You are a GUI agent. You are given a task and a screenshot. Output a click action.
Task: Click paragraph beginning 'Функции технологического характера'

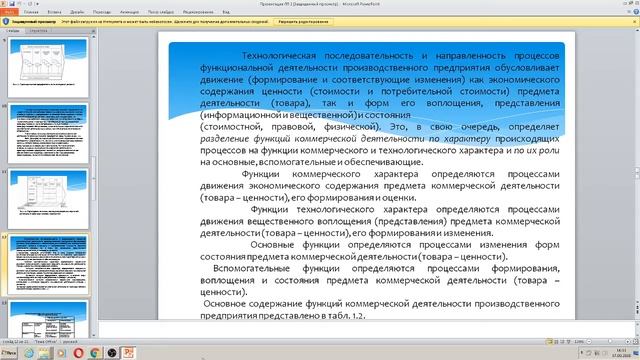tap(380, 221)
